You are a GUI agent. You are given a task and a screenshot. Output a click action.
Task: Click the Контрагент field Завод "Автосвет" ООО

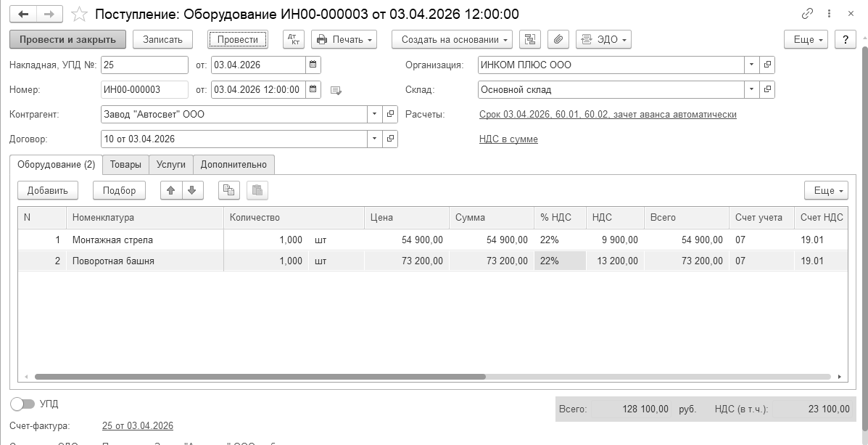pyautogui.click(x=234, y=114)
